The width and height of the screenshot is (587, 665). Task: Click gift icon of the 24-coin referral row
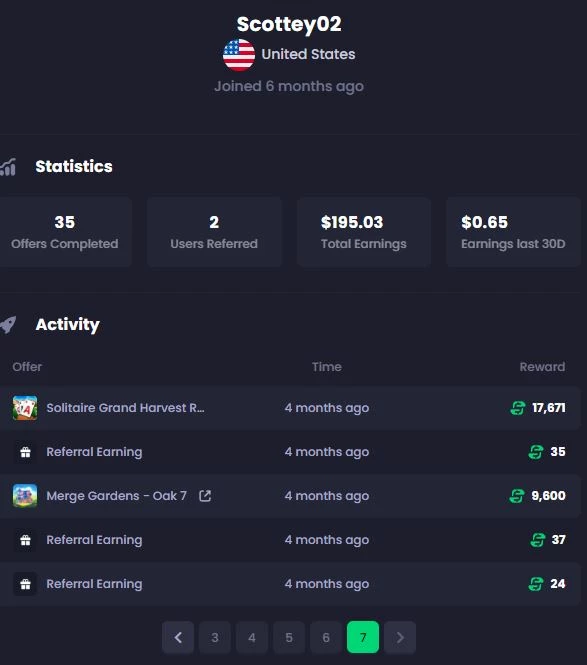(25, 584)
